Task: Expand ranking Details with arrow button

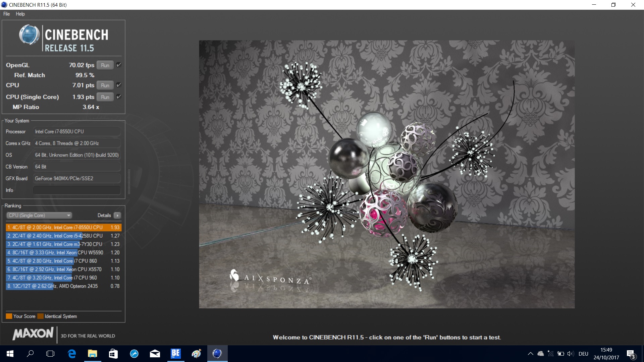Action: pos(117,216)
